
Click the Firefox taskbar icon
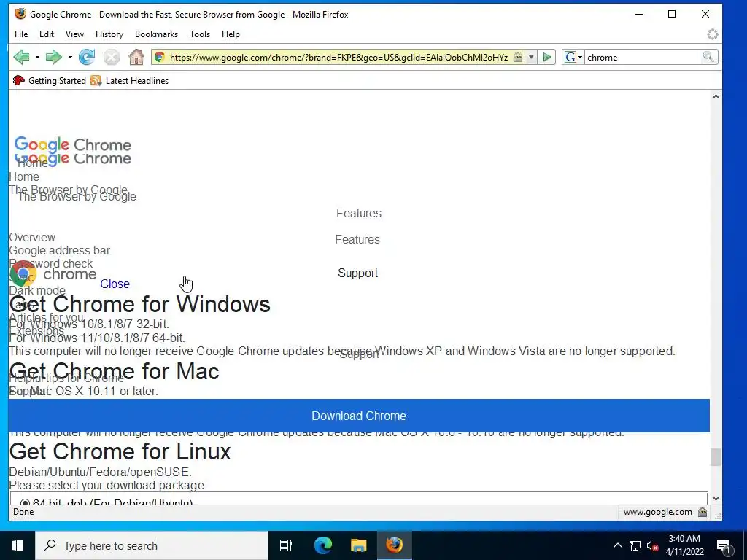395,545
